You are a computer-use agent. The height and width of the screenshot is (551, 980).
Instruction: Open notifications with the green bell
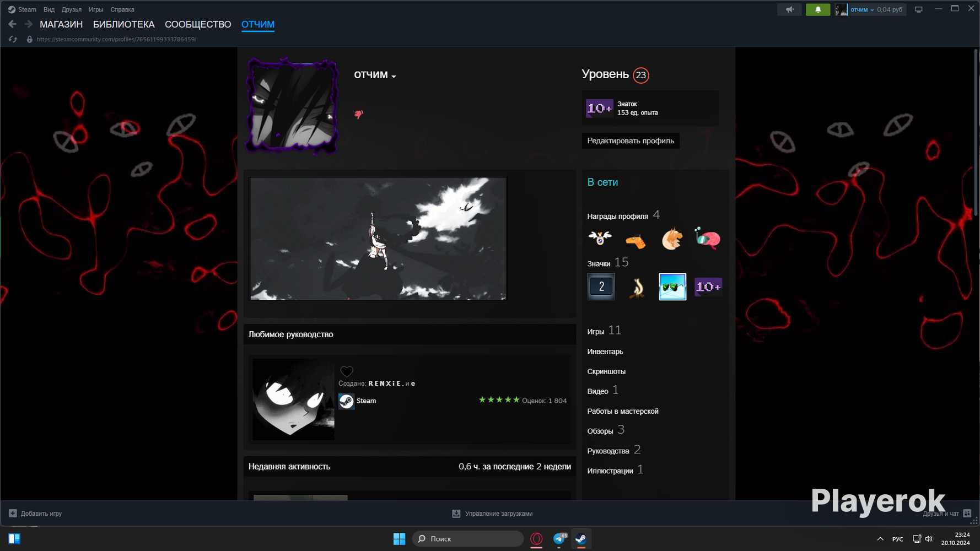pyautogui.click(x=818, y=9)
